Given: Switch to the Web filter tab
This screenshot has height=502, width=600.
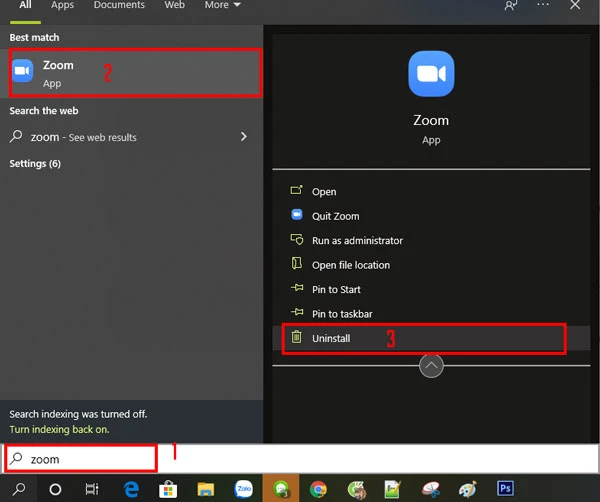Looking at the screenshot, I should pyautogui.click(x=174, y=6).
